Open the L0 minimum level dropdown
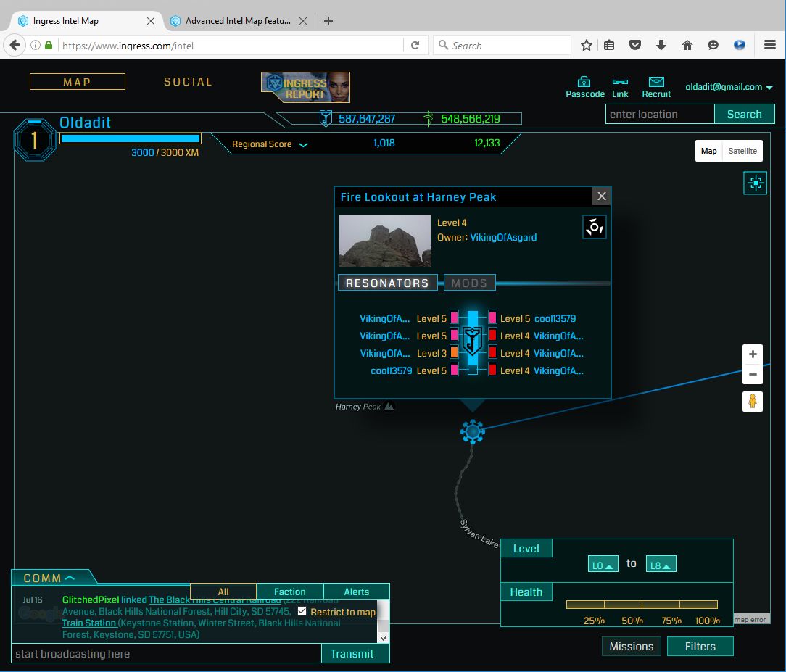786x672 pixels. tap(603, 564)
